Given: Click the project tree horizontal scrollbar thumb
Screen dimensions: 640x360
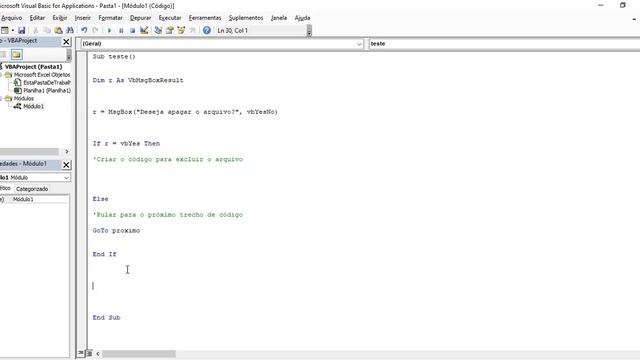Looking at the screenshot, I should pos(29,151).
